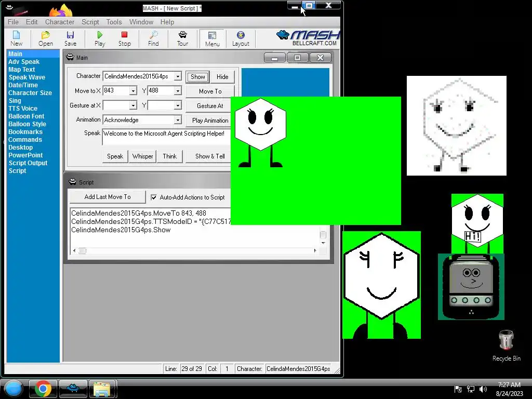Click the Main panel title icon
The height and width of the screenshot is (399, 532).
click(x=70, y=57)
